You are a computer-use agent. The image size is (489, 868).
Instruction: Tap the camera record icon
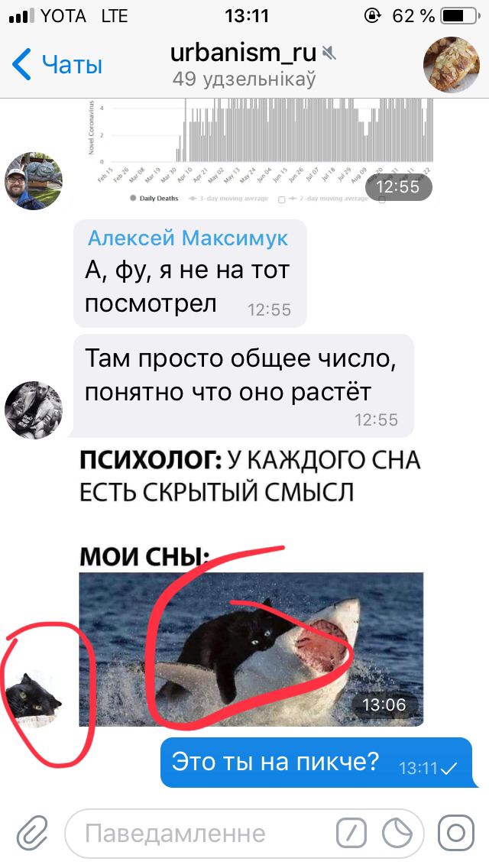tap(456, 833)
